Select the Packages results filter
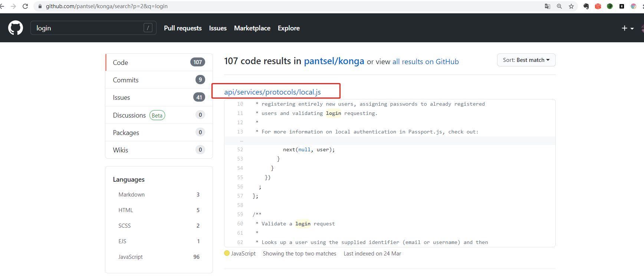Viewport: 644px width, 277px height. (x=159, y=132)
